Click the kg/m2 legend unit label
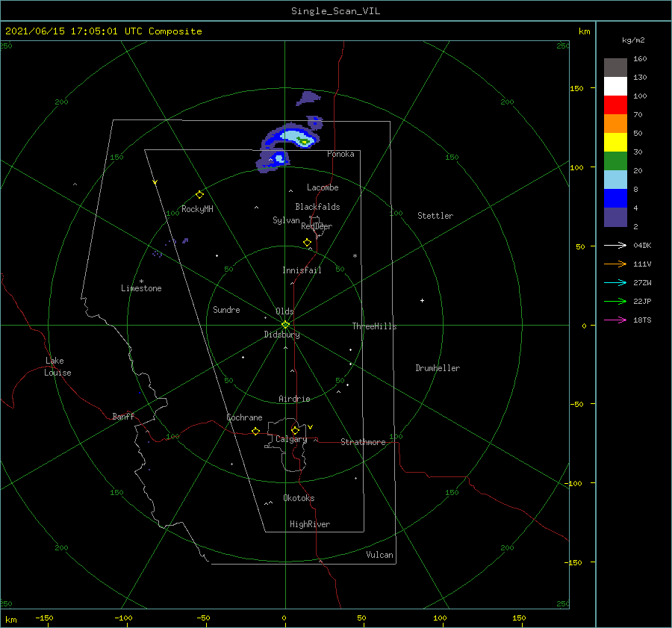 (633, 40)
